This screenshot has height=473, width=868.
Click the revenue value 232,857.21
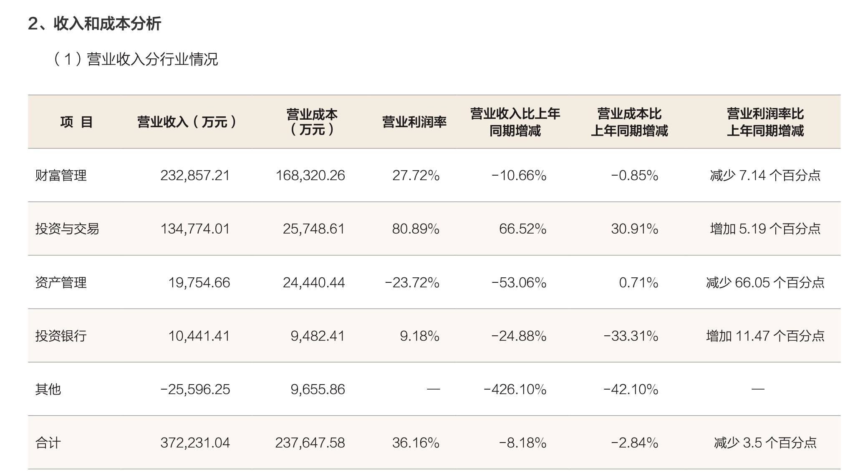point(195,176)
